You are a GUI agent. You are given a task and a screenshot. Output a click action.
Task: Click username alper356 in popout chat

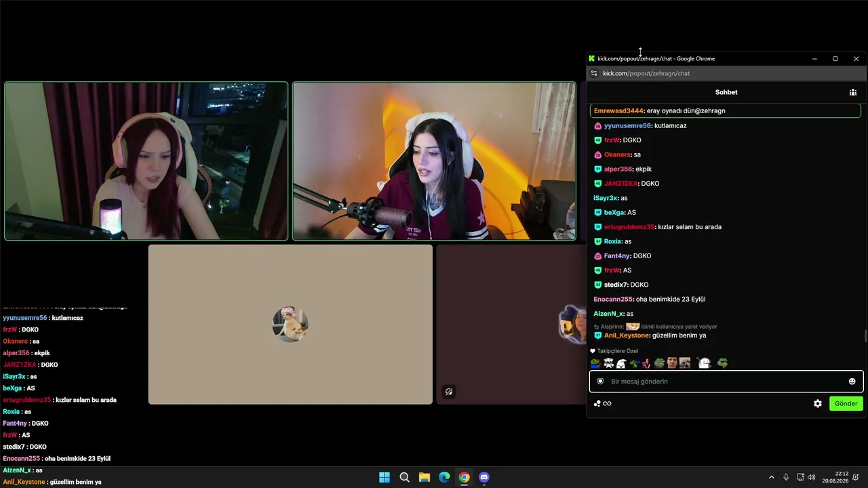click(x=618, y=169)
